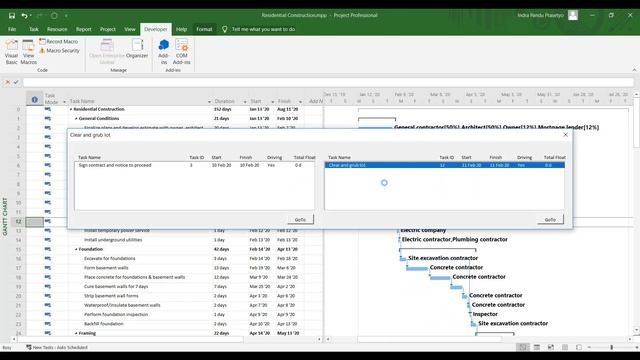The width and height of the screenshot is (640, 360).
Task: Collapse the ribbon with the caret
Action: 634,70
